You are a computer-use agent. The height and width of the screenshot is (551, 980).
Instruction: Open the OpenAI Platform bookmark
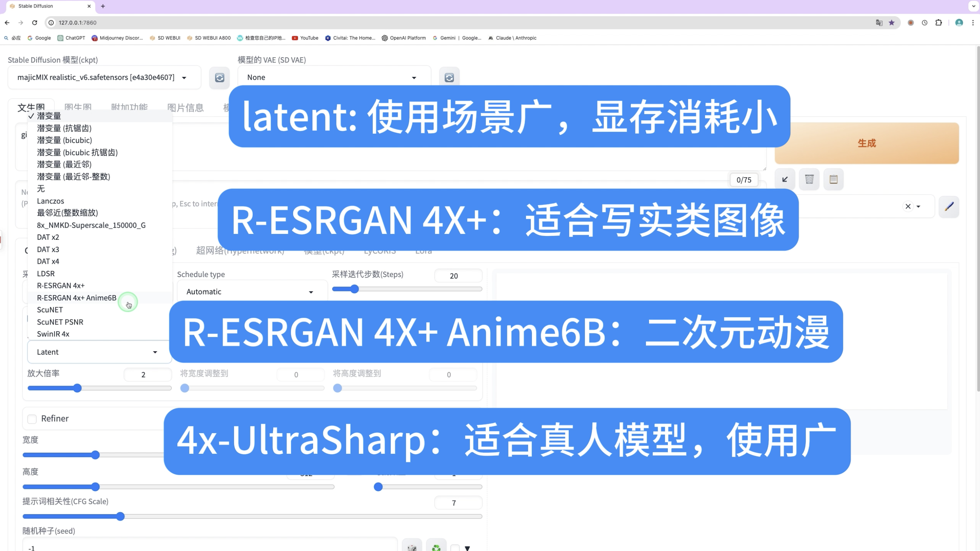coord(404,38)
